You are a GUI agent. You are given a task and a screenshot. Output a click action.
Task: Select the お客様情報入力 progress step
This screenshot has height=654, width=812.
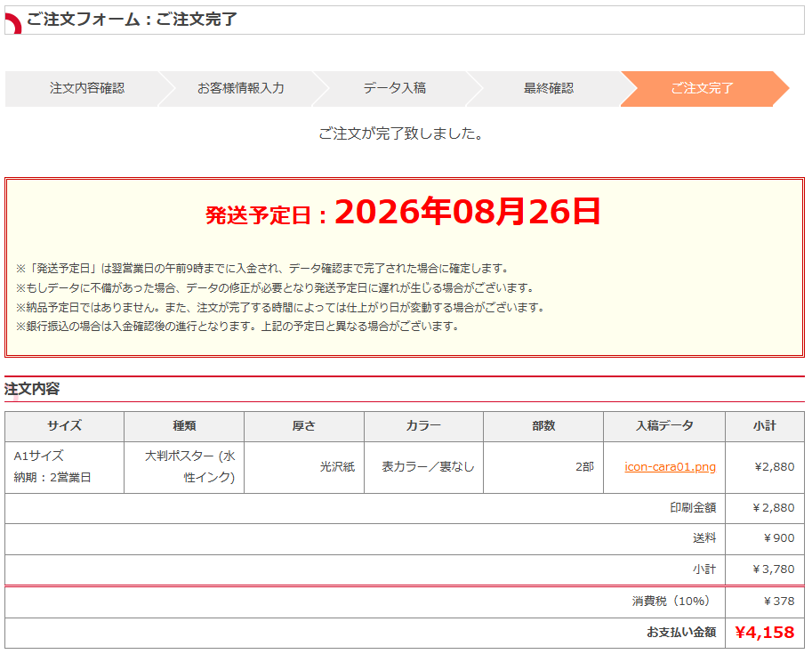pos(241,89)
